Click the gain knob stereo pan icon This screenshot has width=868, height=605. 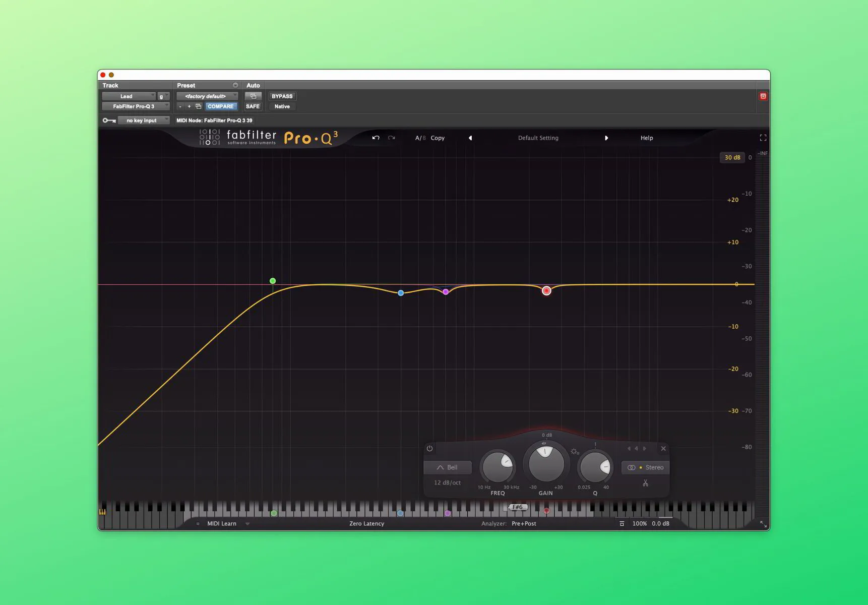(x=543, y=444)
